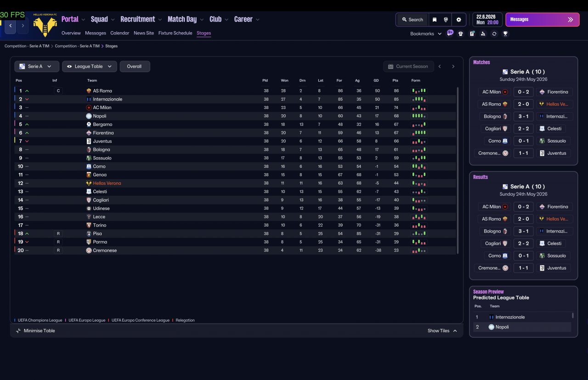Screen dimensions: 588x380
Task: Click the Napoli crest in the league table
Action: 89,116
